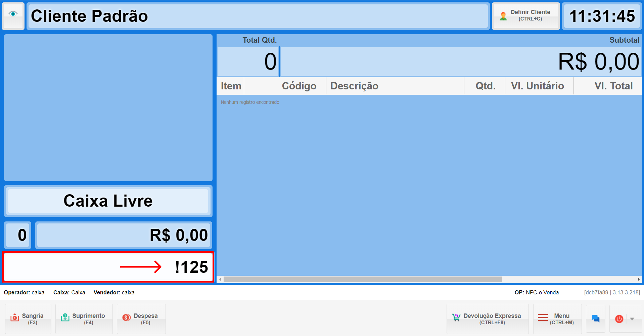Open Despesa expense entry
The height and width of the screenshot is (336, 644).
tap(141, 319)
